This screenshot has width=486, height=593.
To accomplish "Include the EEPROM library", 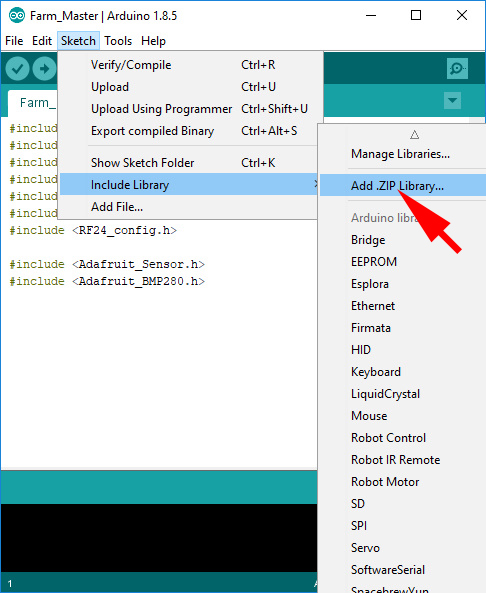I will [403, 262].
